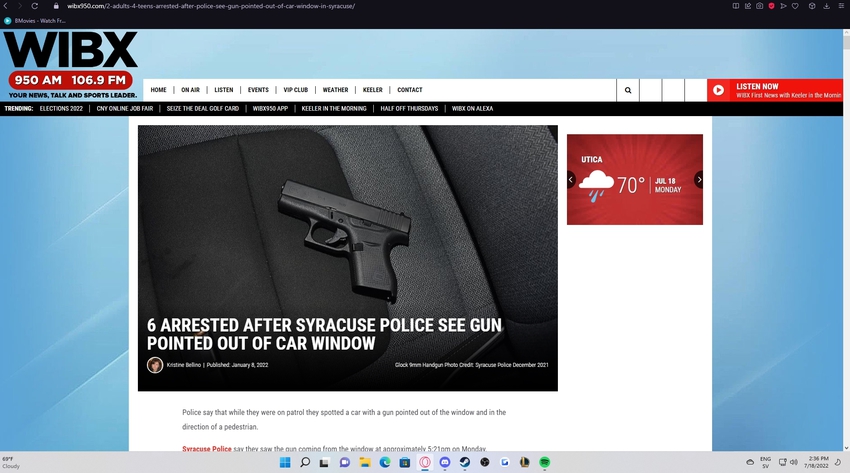Click the browser address bar URL
The height and width of the screenshot is (473, 850).
click(x=211, y=6)
